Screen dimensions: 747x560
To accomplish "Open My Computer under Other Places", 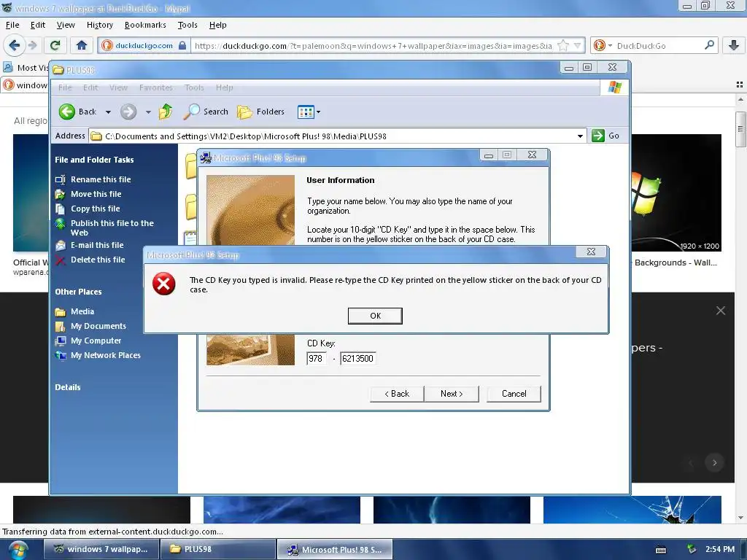I will [x=96, y=341].
